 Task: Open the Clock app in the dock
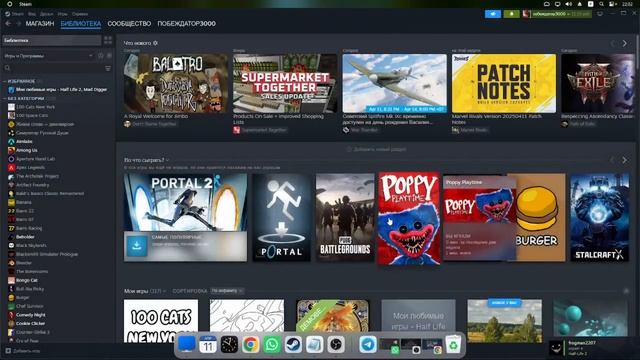point(229,345)
